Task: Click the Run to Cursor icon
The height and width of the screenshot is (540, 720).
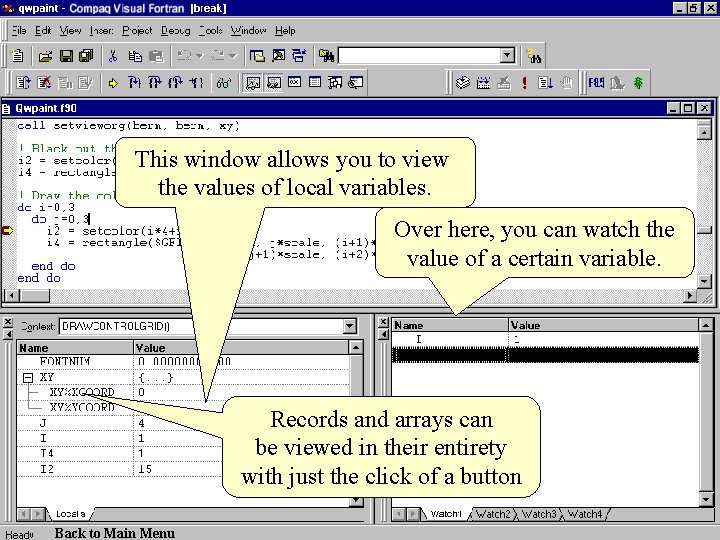Action: [x=196, y=83]
